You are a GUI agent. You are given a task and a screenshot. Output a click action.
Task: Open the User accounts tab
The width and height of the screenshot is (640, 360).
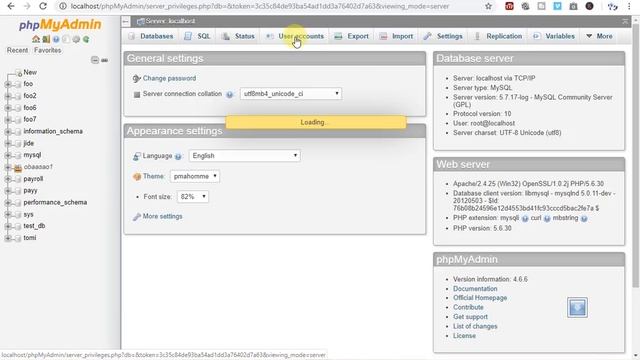click(295, 36)
